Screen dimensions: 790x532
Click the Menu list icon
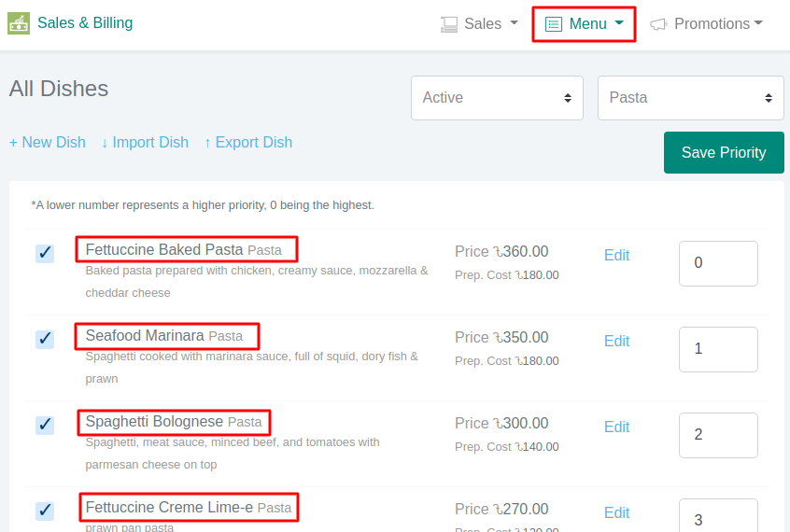(554, 24)
